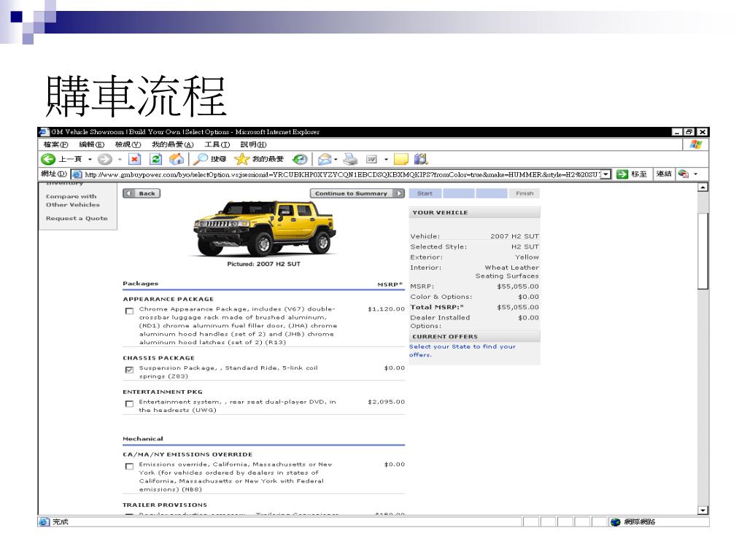
Task: Open the Forward button history dropdown arrow
Action: tap(120, 160)
